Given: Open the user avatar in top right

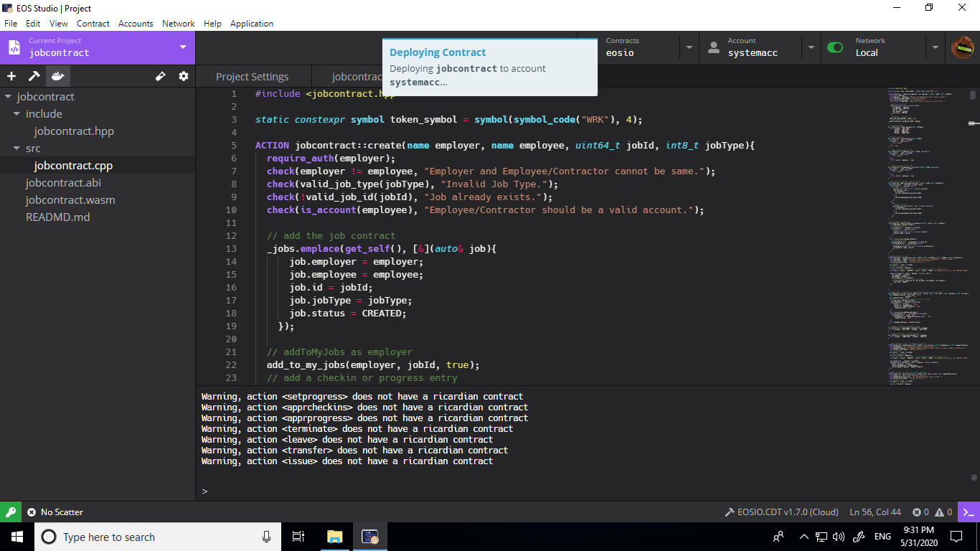Looking at the screenshot, I should (x=963, y=47).
